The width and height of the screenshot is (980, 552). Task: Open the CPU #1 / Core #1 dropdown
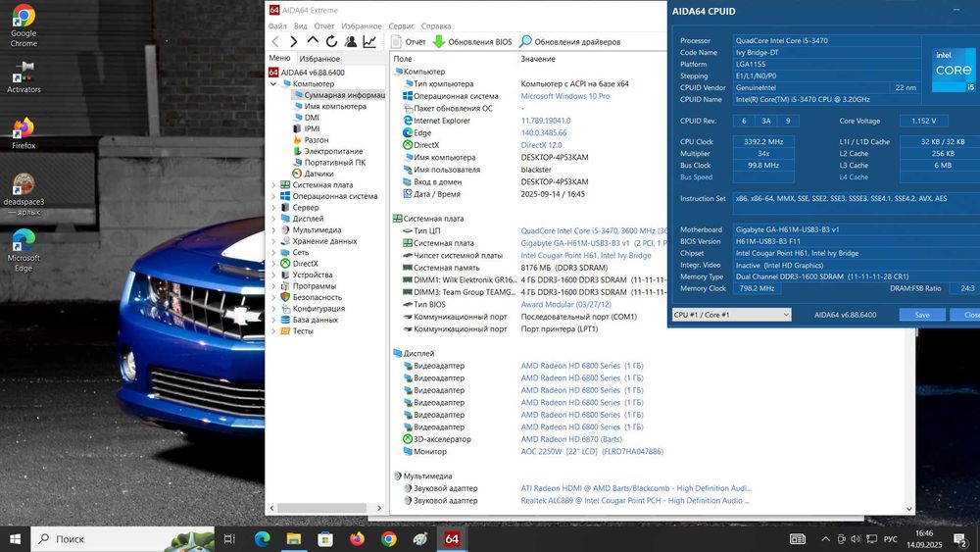pos(731,315)
